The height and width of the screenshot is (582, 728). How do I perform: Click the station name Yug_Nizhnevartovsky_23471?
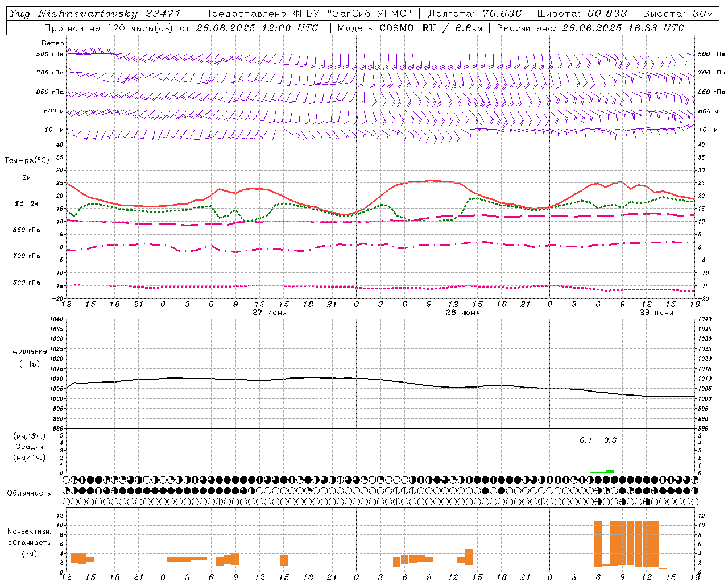94,14
